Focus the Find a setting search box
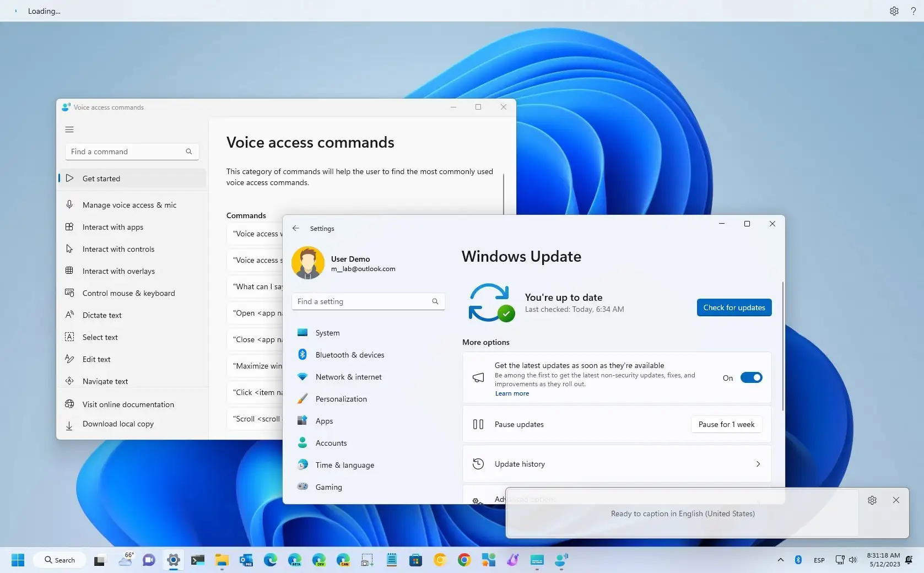Screen dimensions: 924x573 [x=368, y=301]
